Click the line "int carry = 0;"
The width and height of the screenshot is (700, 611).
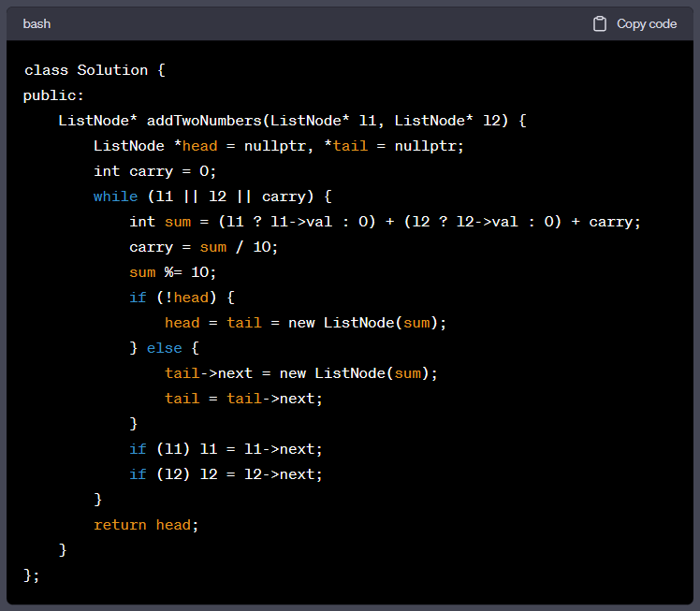point(155,171)
